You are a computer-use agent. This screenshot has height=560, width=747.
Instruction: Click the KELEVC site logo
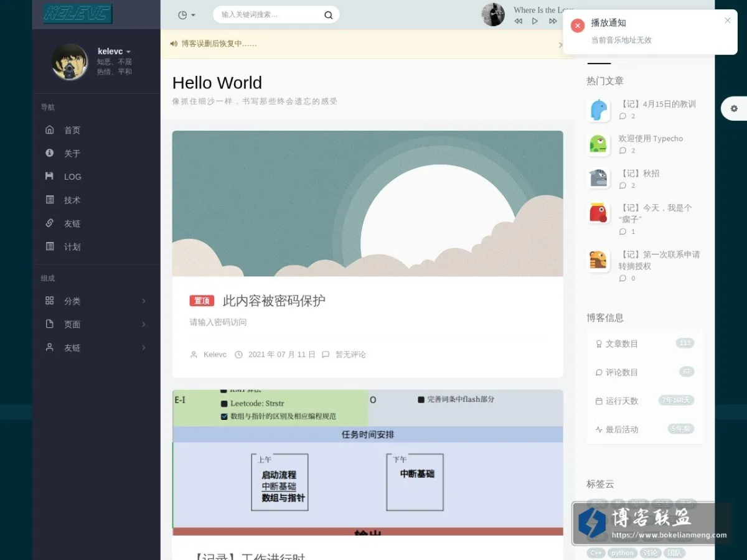coord(78,14)
